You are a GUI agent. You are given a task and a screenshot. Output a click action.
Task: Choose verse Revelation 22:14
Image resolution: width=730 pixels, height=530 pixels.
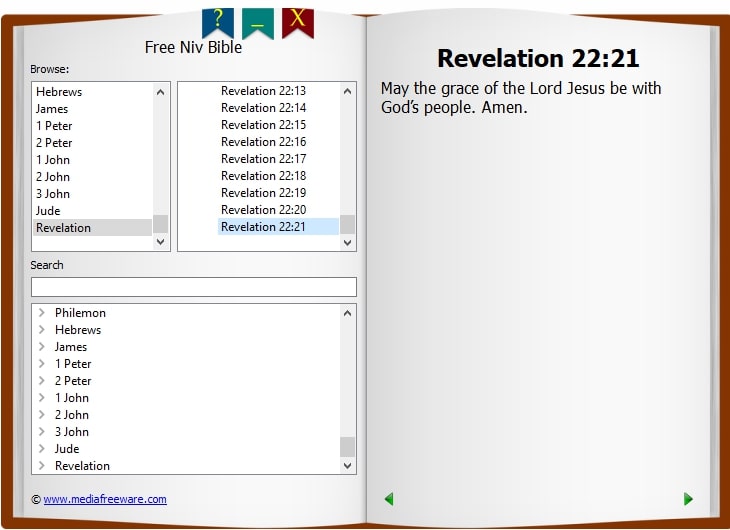[278, 108]
